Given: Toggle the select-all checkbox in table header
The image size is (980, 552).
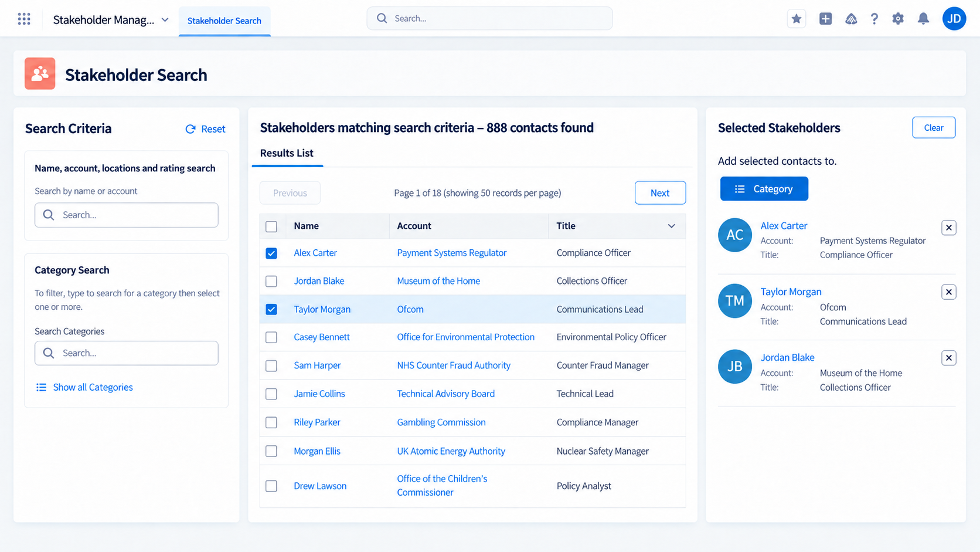Looking at the screenshot, I should click(271, 226).
